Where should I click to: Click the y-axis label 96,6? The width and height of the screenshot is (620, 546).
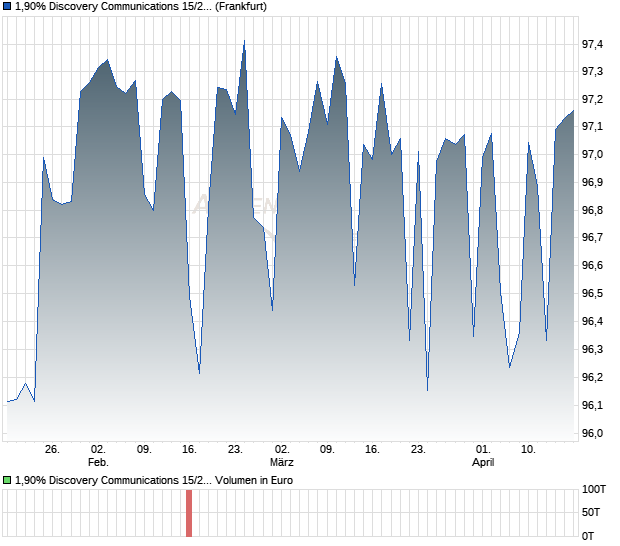click(x=592, y=265)
